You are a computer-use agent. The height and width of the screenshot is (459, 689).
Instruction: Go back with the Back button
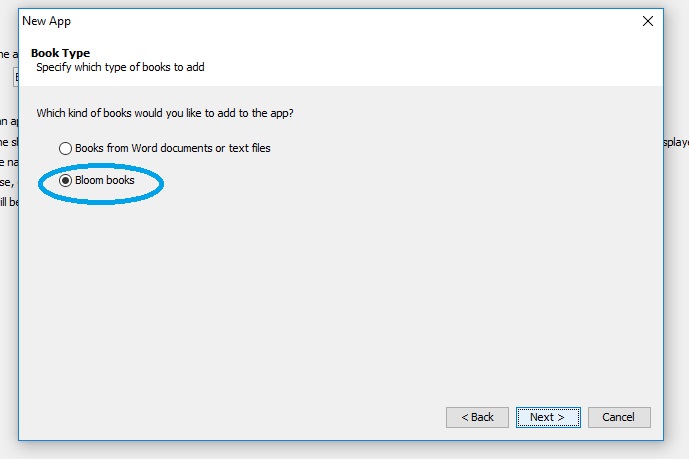[x=477, y=417]
